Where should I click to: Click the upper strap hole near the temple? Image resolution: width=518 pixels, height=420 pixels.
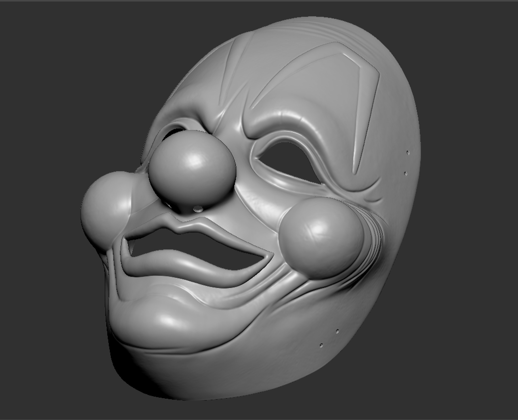408,152
